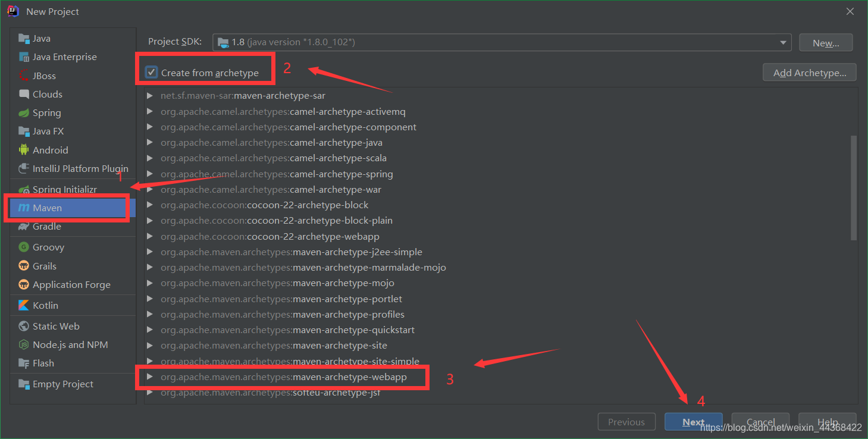Click the New... SDK button
The height and width of the screenshot is (439, 868).
[826, 43]
